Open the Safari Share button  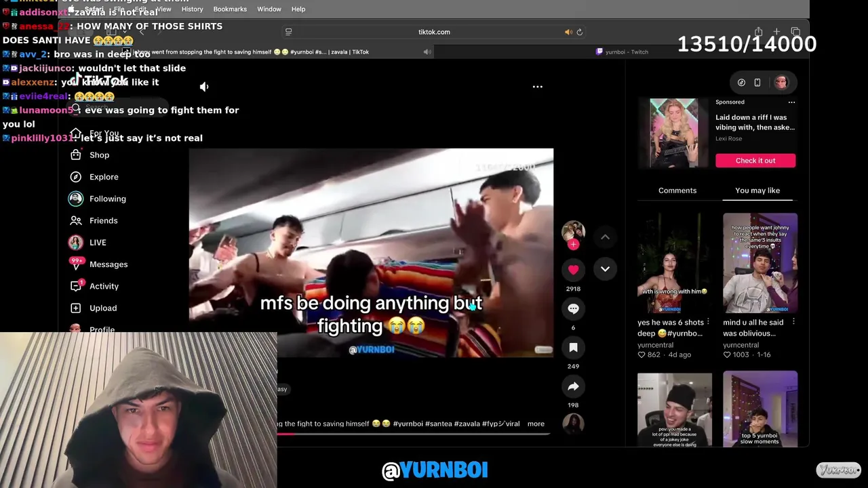tap(758, 32)
